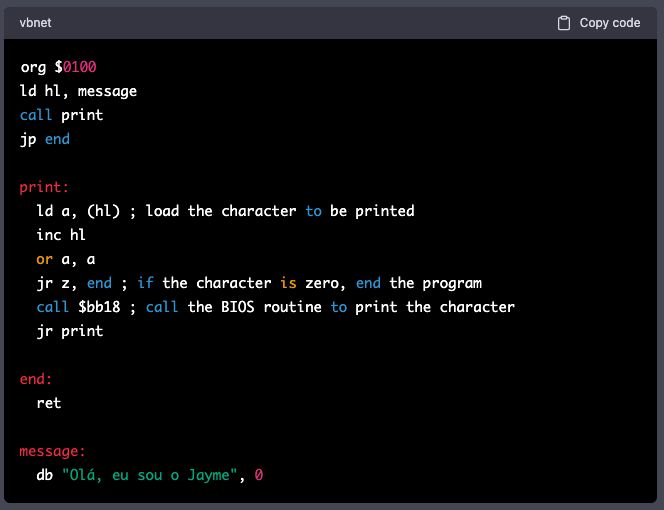Click the 'inc hl' instruction
Image resolution: width=664 pixels, height=510 pixels.
click(x=61, y=235)
